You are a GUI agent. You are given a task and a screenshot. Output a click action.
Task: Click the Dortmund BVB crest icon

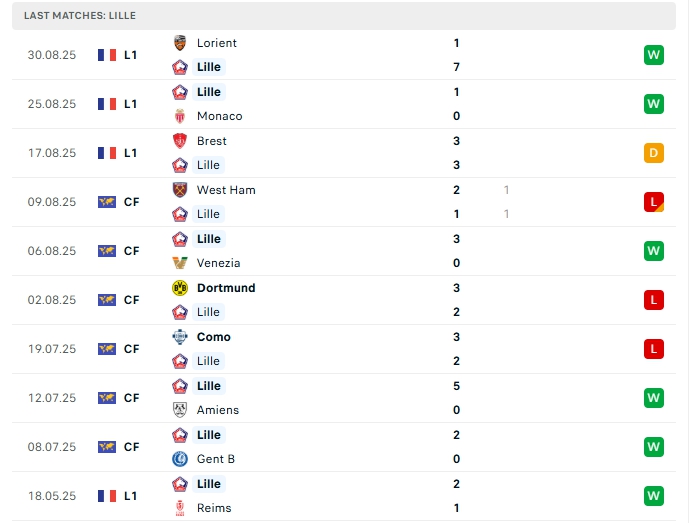point(180,288)
